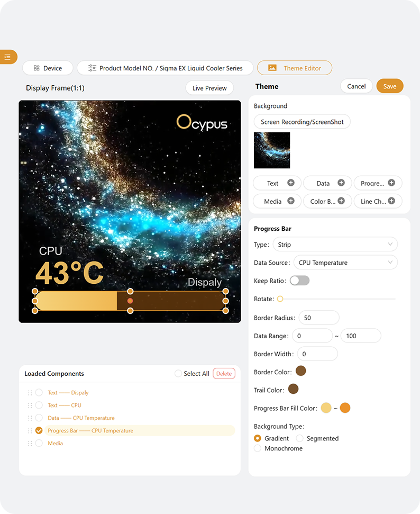The height and width of the screenshot is (514, 420).
Task: Switch to the Device tab
Action: tap(48, 68)
